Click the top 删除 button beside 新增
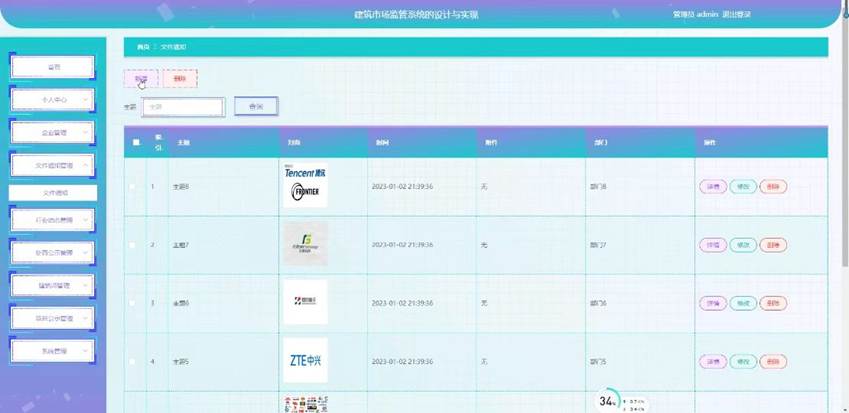The height and width of the screenshot is (413, 849). point(180,78)
